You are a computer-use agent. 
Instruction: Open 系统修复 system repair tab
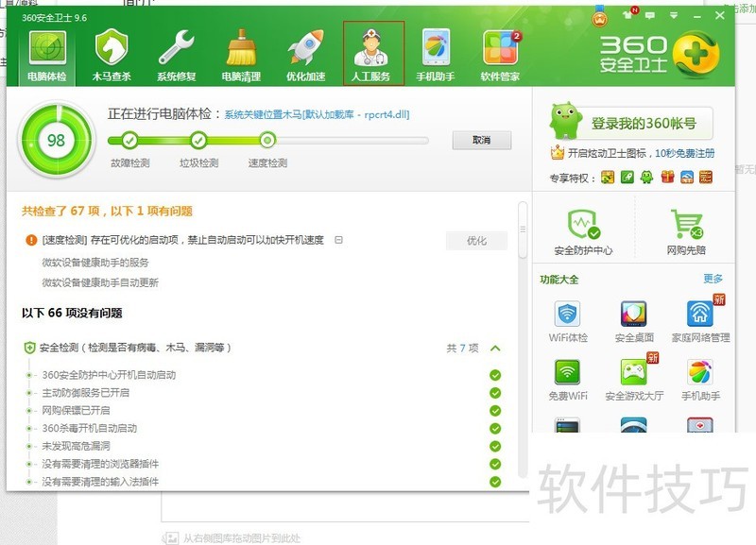point(177,56)
